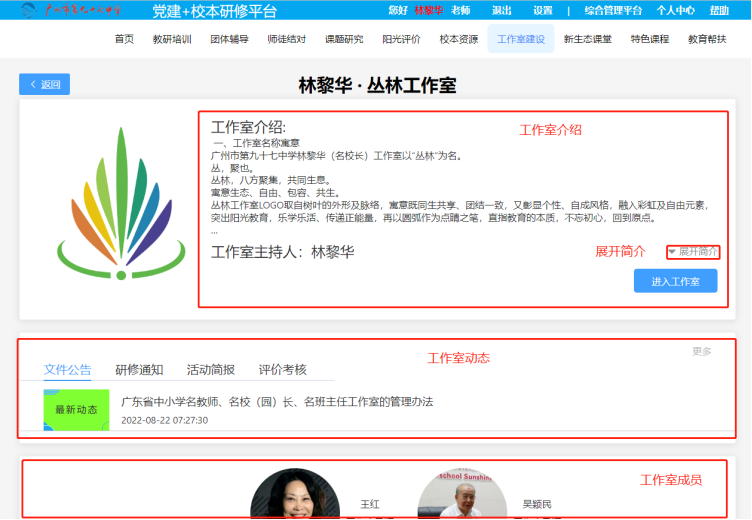Open 阳光评价 navigation item
This screenshot has width=752, height=520.
tap(401, 39)
